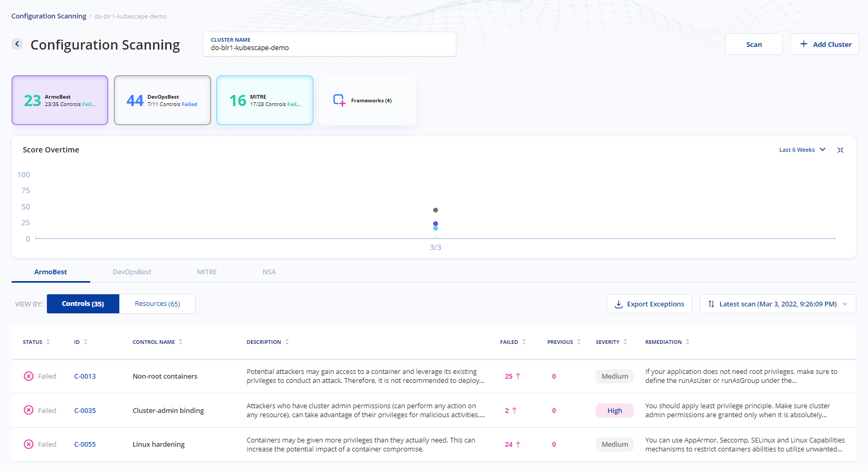The image size is (868, 471).
Task: Click the Export Exceptions button
Action: tap(649, 304)
